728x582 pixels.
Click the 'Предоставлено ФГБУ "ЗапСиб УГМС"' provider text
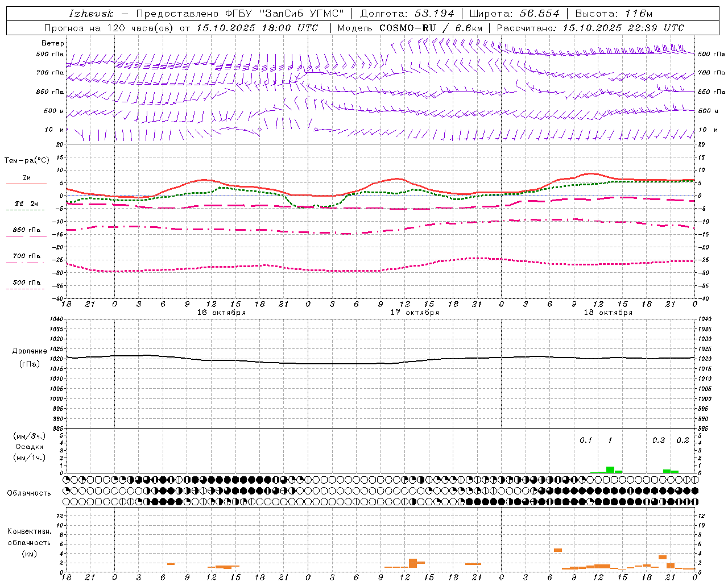(240, 14)
